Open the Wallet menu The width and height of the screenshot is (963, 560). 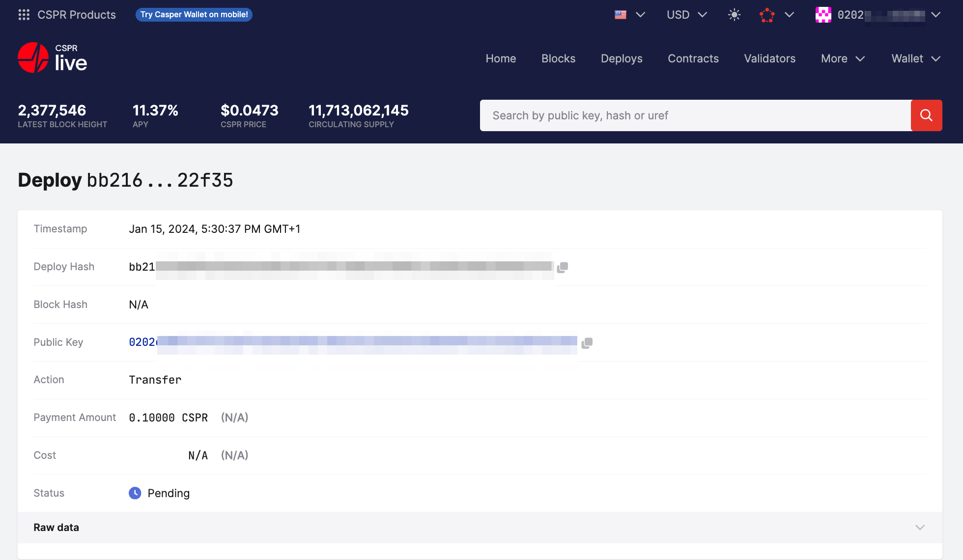(x=915, y=58)
